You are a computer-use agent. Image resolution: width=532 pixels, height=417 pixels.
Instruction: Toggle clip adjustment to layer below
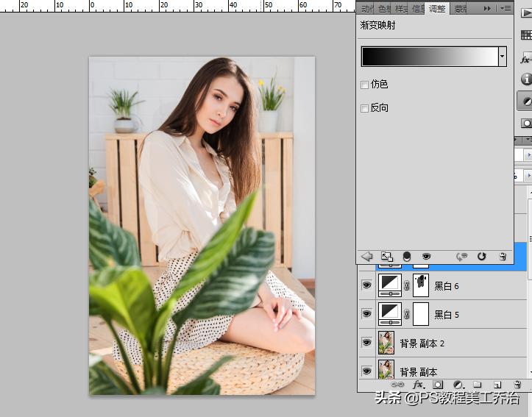tap(406, 257)
